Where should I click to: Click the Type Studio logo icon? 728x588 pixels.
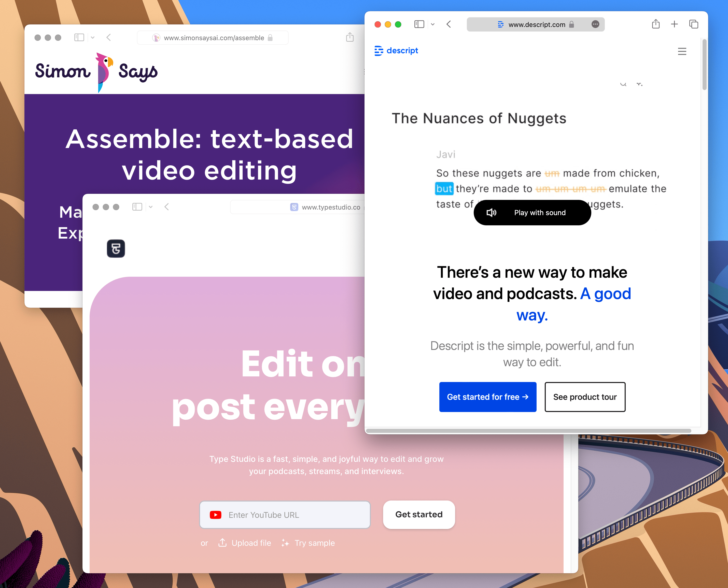click(x=116, y=249)
